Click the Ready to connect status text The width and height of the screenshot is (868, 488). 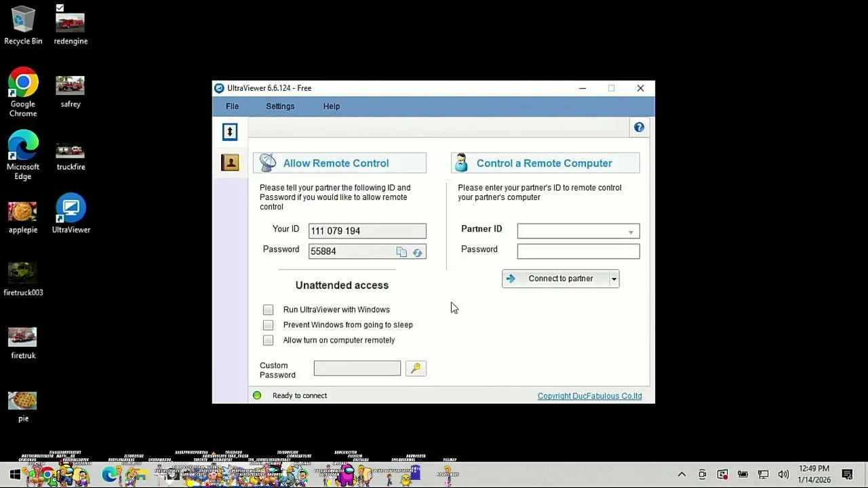coord(300,396)
